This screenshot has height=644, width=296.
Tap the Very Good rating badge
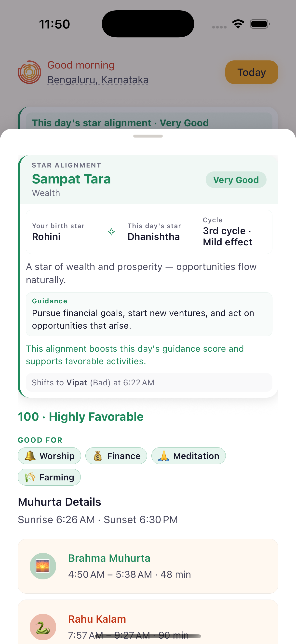coord(236,180)
